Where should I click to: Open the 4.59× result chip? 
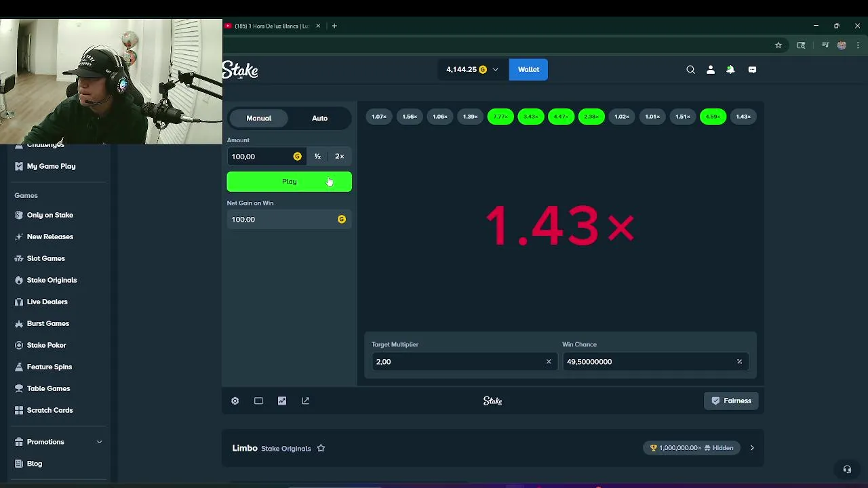click(x=713, y=117)
